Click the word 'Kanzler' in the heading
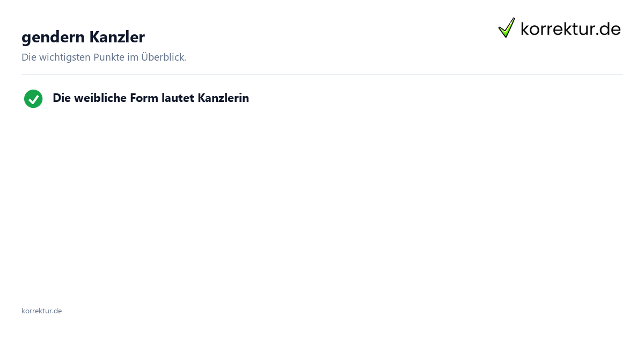The width and height of the screenshot is (644, 338). coord(117,37)
